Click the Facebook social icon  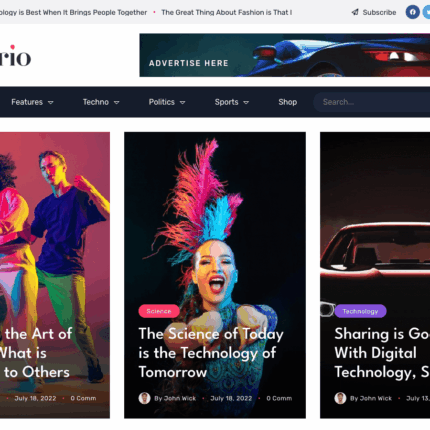pyautogui.click(x=412, y=12)
